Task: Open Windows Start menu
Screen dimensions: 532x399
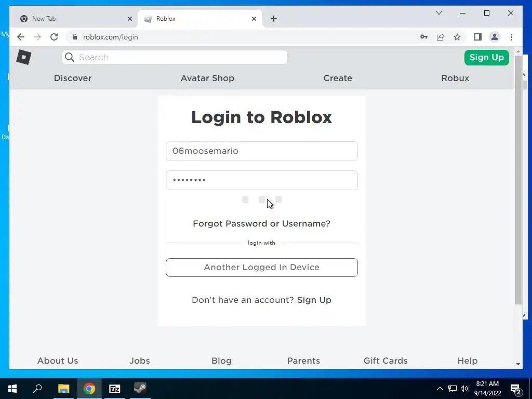Action: click(12, 389)
